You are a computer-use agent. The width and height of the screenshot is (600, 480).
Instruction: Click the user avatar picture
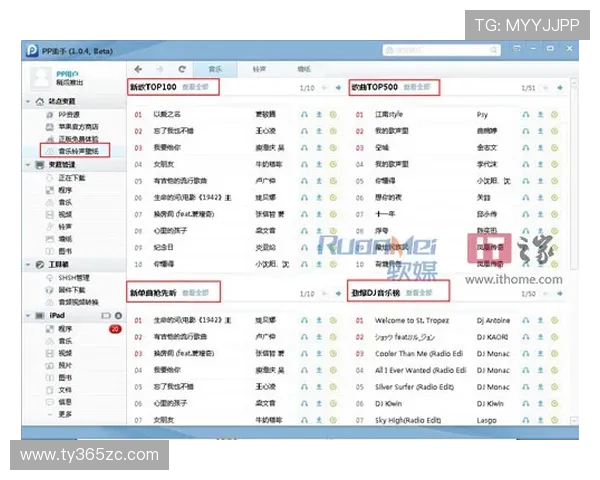(x=41, y=77)
